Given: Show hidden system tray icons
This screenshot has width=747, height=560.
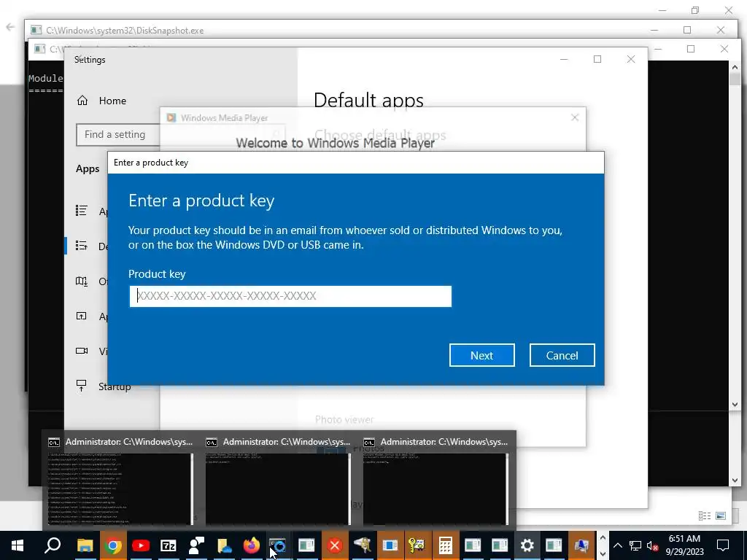Looking at the screenshot, I should pyautogui.click(x=618, y=545).
